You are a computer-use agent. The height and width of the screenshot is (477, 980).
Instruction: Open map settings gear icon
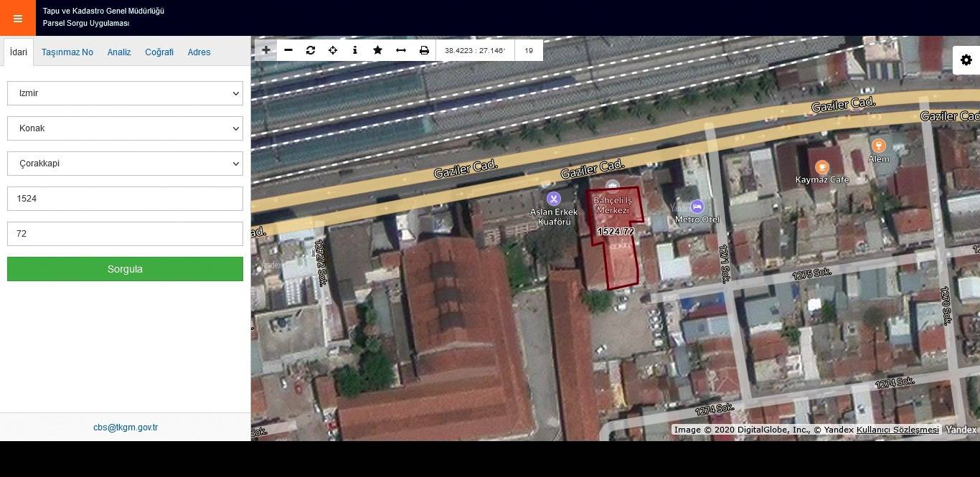click(966, 60)
